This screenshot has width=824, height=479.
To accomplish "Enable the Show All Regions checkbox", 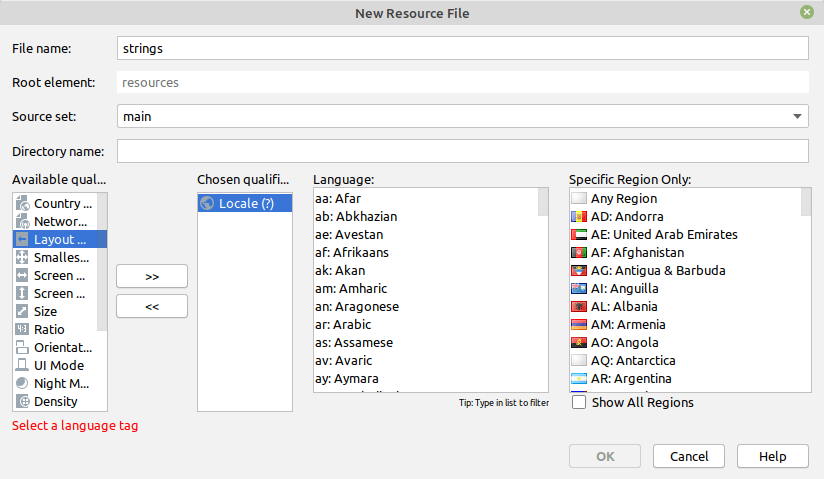I will point(579,403).
